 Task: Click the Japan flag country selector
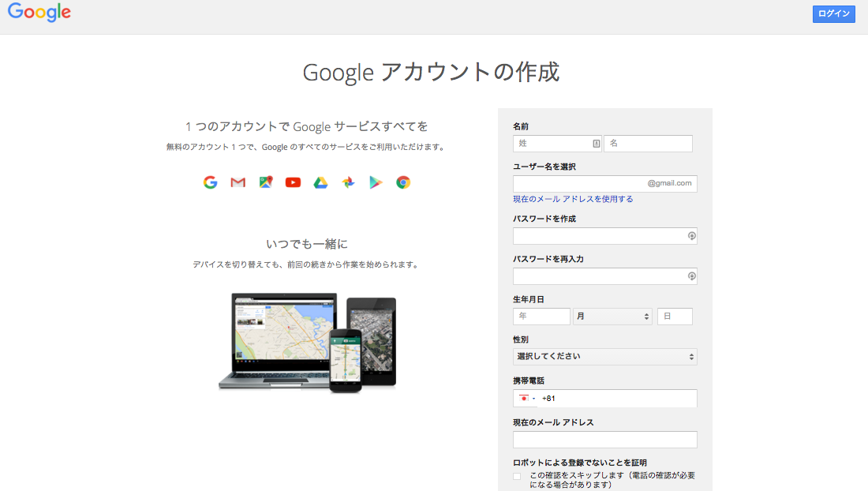(x=526, y=398)
